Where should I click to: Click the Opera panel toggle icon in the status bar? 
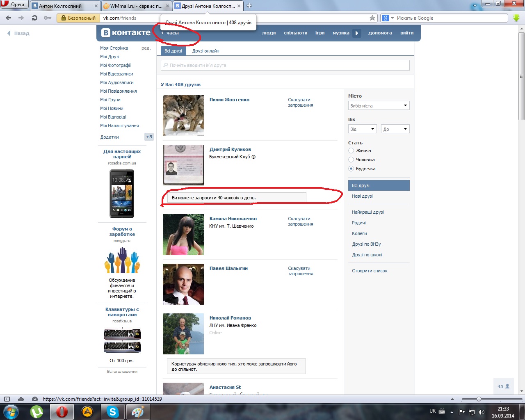tap(7, 399)
